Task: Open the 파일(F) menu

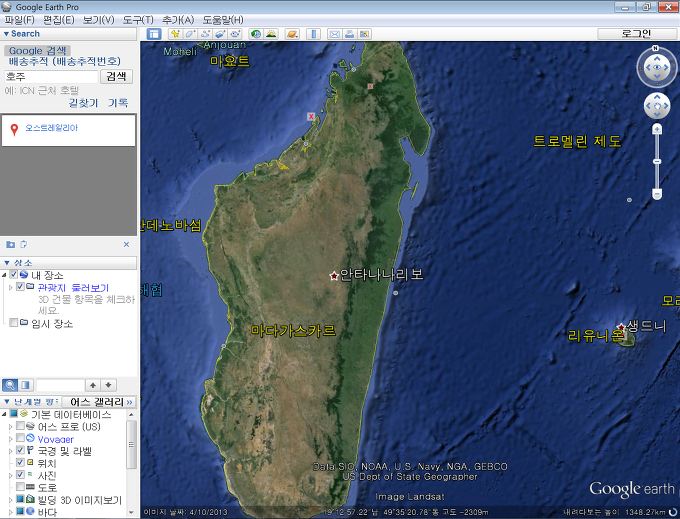Action: [x=20, y=20]
